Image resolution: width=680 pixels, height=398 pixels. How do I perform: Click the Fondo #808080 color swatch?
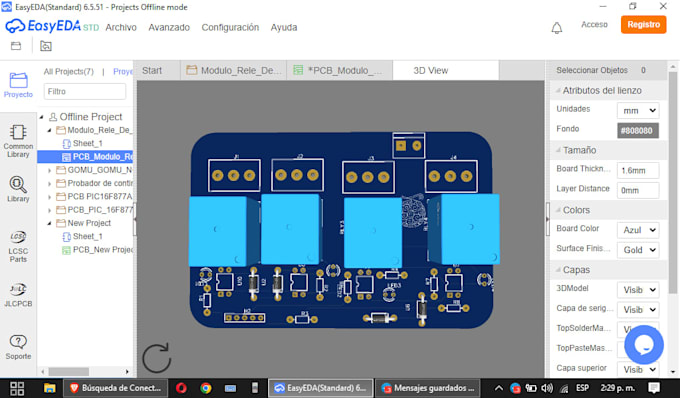638,130
